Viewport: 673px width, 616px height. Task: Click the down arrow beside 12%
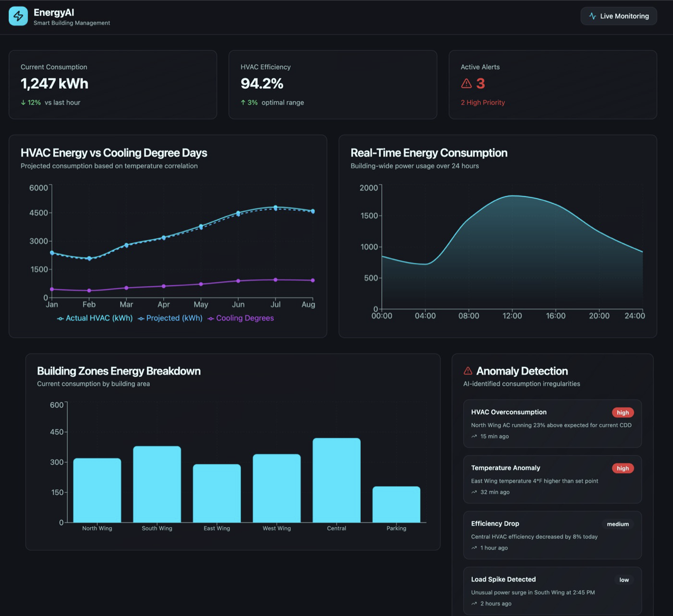23,102
